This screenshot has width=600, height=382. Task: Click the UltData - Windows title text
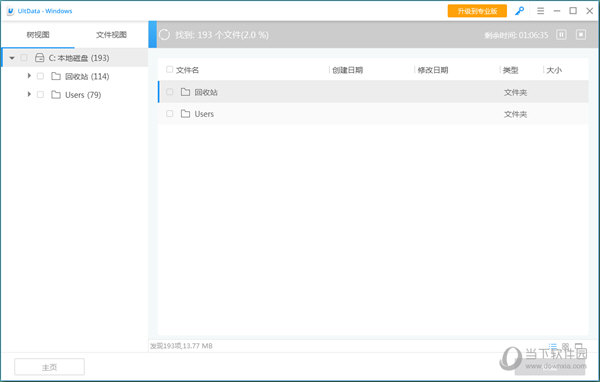[45, 11]
